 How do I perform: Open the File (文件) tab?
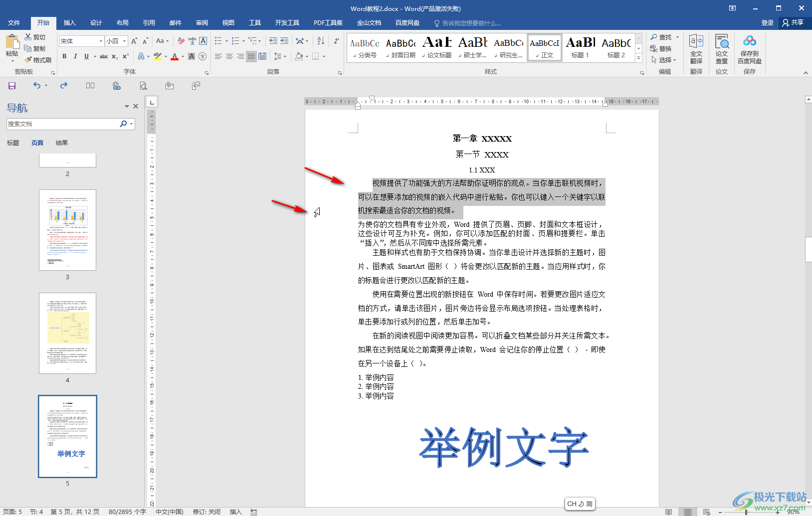14,23
